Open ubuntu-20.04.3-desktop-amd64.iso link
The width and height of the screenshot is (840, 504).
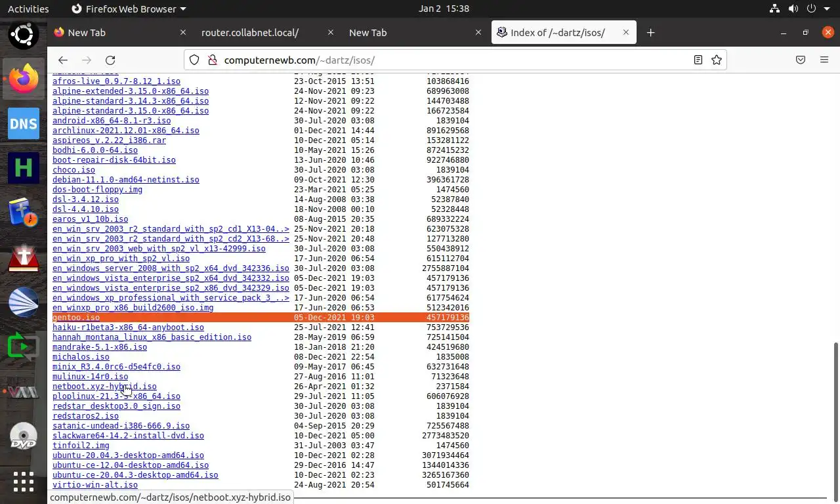tap(128, 455)
